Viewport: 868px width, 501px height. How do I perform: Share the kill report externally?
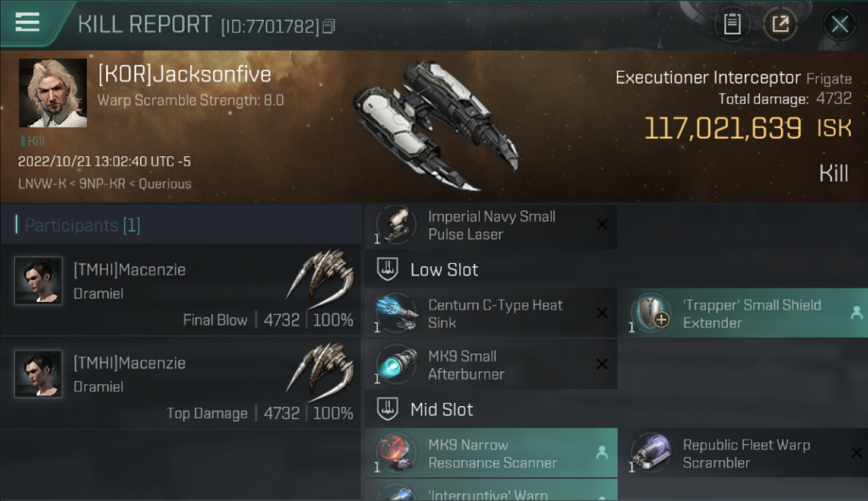coord(780,25)
